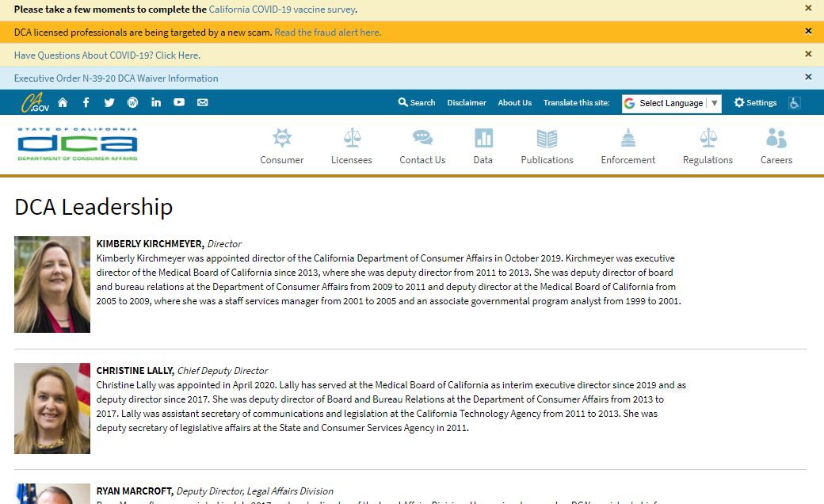Open the Disclaimer page
The width and height of the screenshot is (824, 504).
tap(467, 103)
